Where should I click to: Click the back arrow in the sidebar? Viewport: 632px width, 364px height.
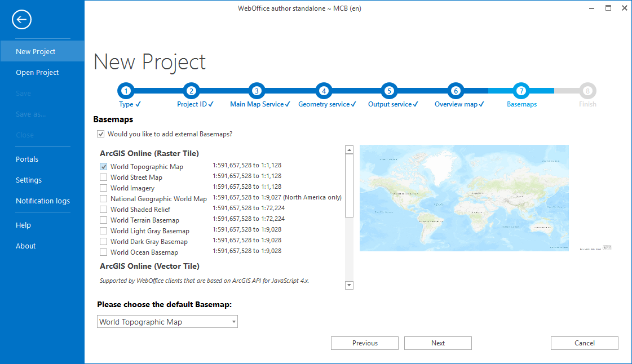(21, 20)
